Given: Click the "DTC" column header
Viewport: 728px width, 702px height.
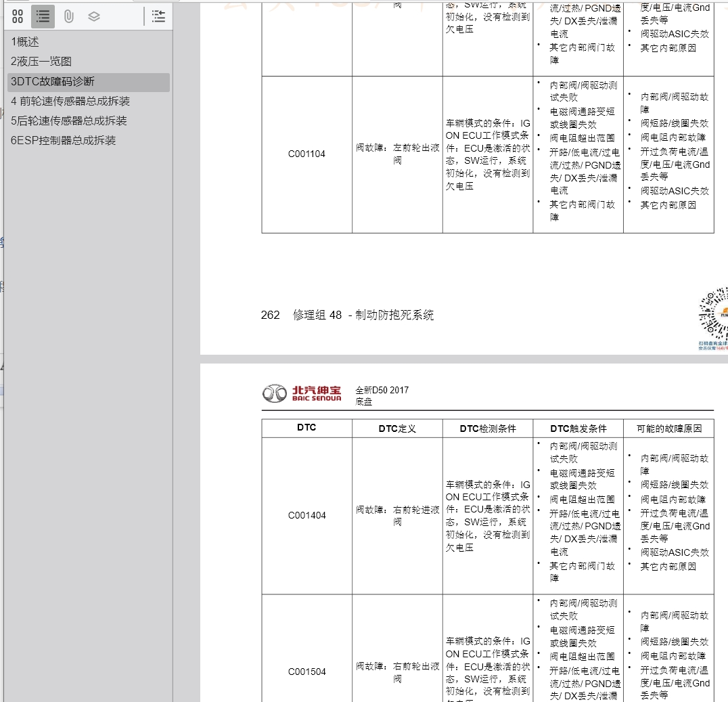Looking at the screenshot, I should pos(306,427).
